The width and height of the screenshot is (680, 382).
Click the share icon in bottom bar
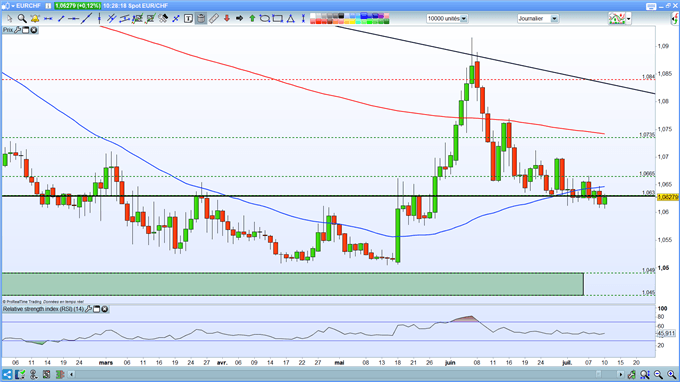pos(7,374)
